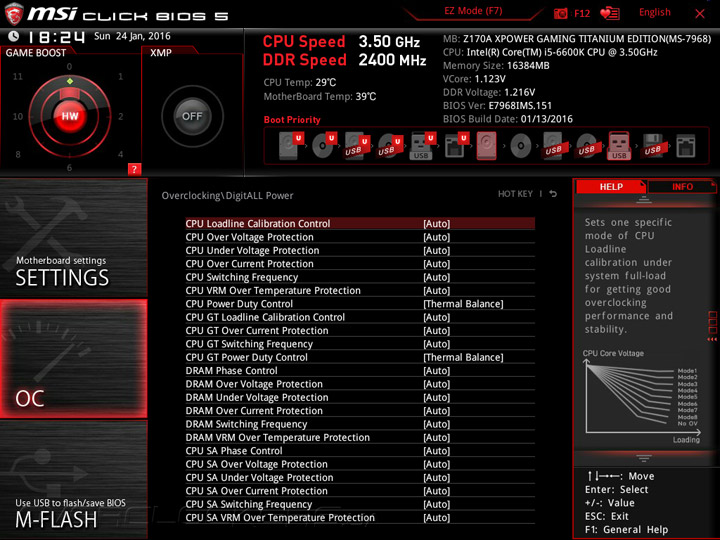Select the UEFI USB hard disk boot icon
Image resolution: width=720 pixels, height=540 pixels.
coord(357,146)
